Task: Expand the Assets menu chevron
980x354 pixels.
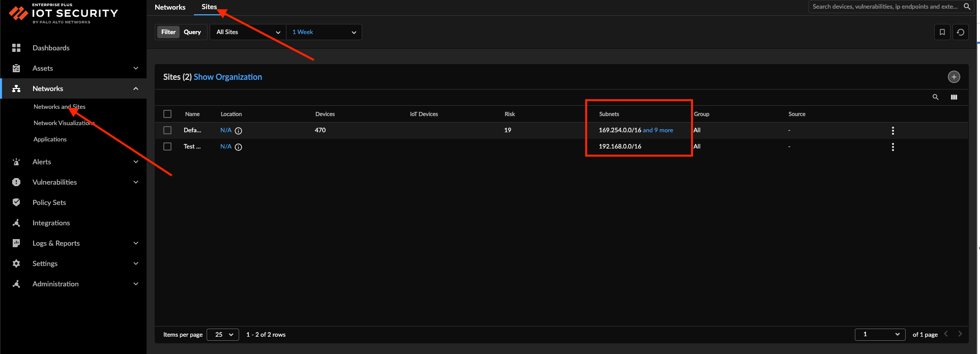Action: point(136,68)
